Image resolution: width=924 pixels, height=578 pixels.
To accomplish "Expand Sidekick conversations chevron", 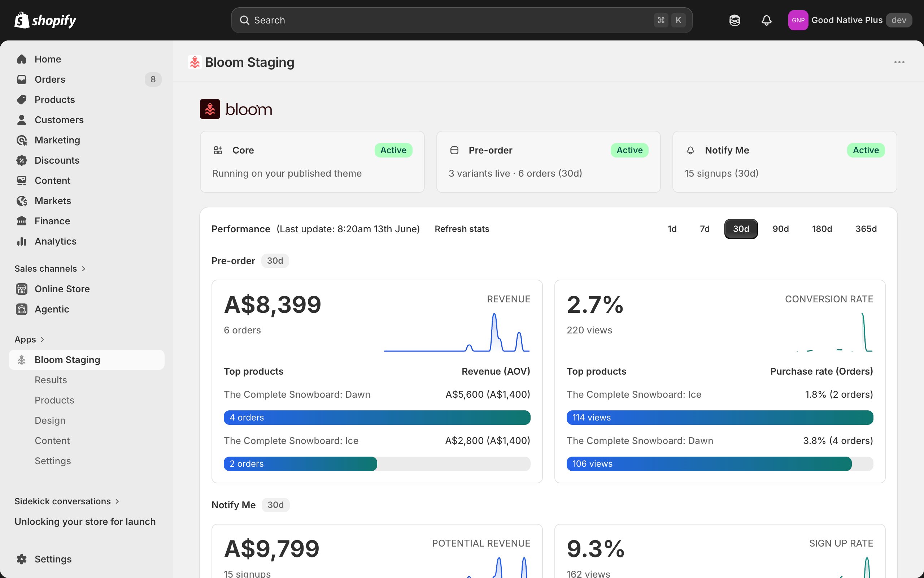I will 117,501.
